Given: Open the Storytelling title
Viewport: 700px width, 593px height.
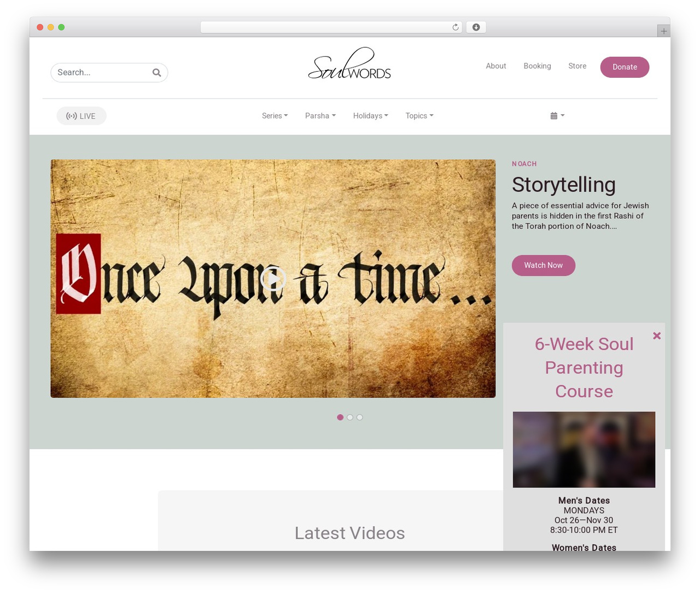Looking at the screenshot, I should 564,185.
